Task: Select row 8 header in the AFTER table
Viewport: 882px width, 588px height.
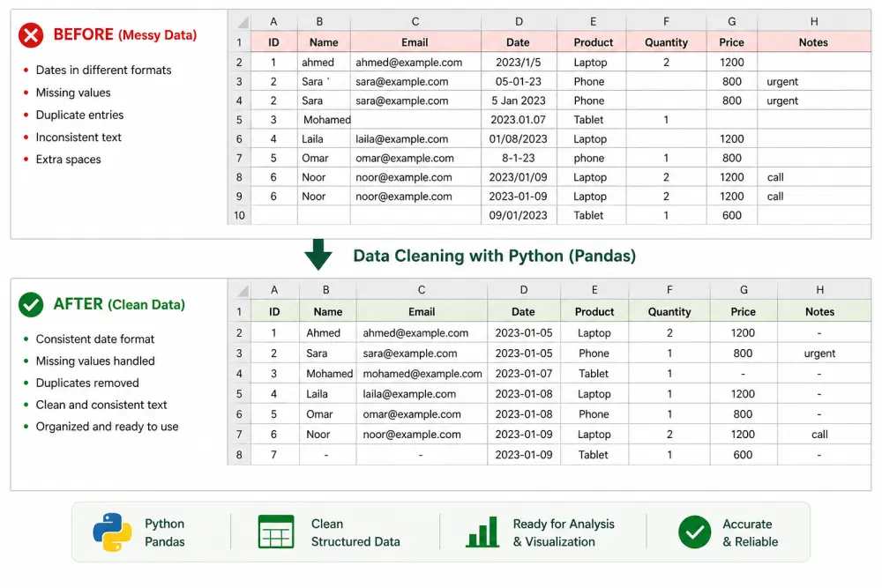Action: coord(240,455)
